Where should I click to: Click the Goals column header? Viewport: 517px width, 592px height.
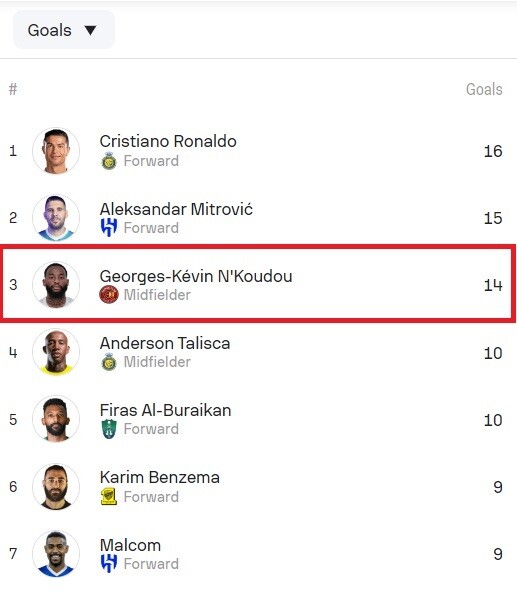[x=484, y=89]
